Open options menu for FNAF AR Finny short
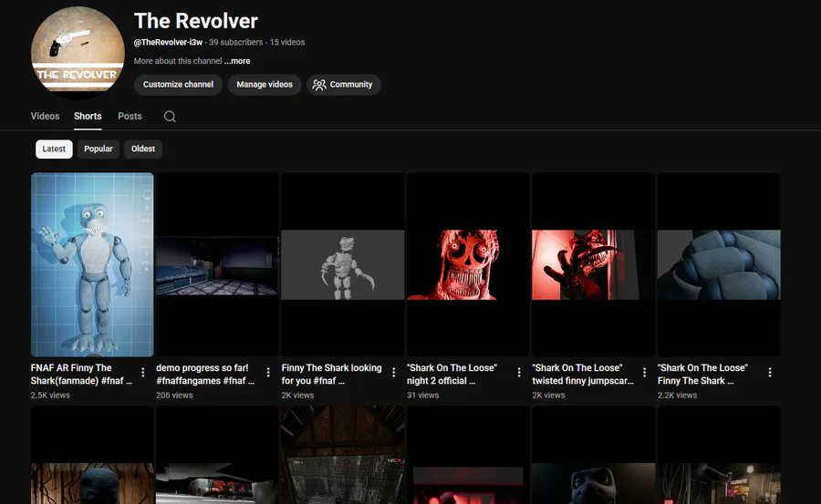This screenshot has width=821, height=504. point(143,372)
